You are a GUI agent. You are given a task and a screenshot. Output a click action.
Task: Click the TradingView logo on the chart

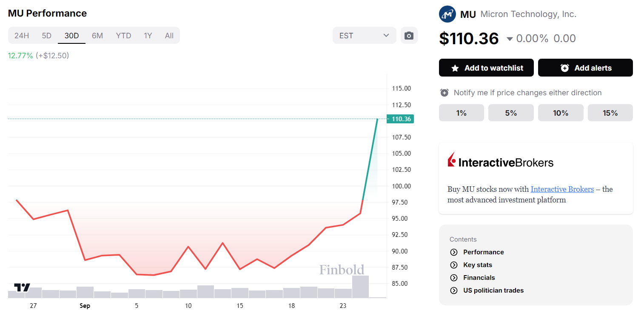point(22,288)
